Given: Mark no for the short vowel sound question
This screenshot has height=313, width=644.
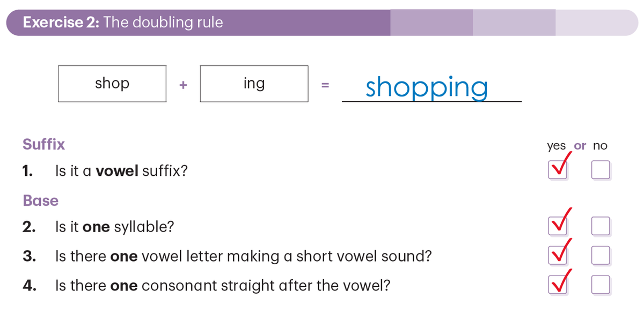Looking at the screenshot, I should 601,256.
